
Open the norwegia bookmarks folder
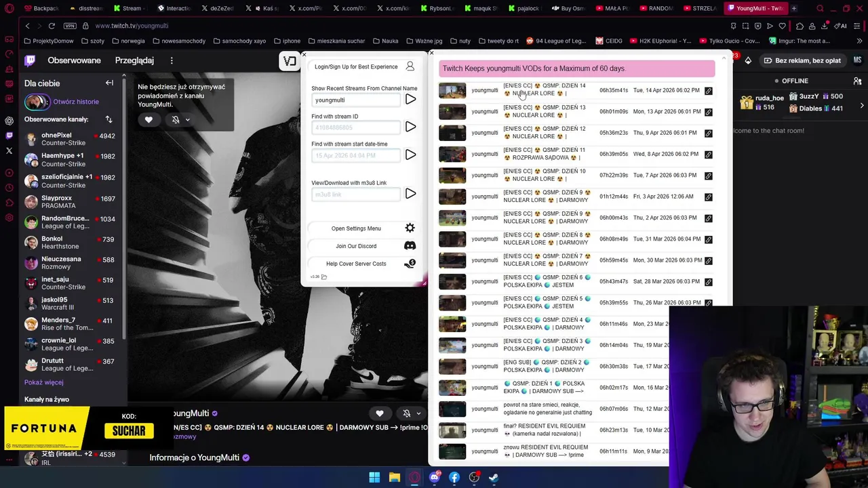pyautogui.click(x=128, y=41)
